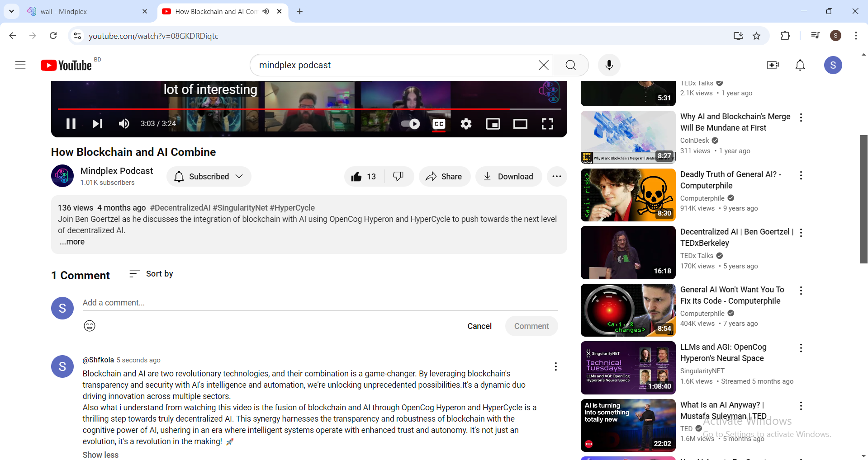Download the video
The width and height of the screenshot is (868, 460).
click(x=508, y=177)
